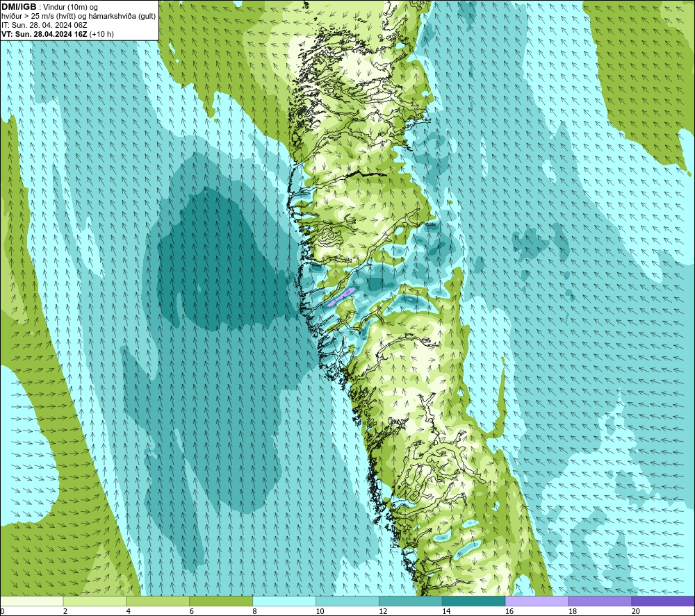Click the colorbar label "4"
Image resolution: width=695 pixels, height=616 pixels.
pos(129,611)
